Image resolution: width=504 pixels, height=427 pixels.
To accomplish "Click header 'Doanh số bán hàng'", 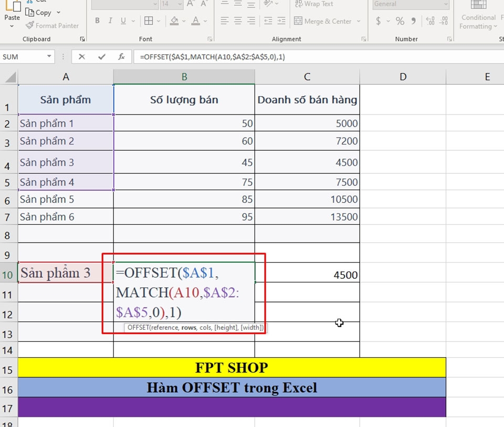I will (307, 100).
